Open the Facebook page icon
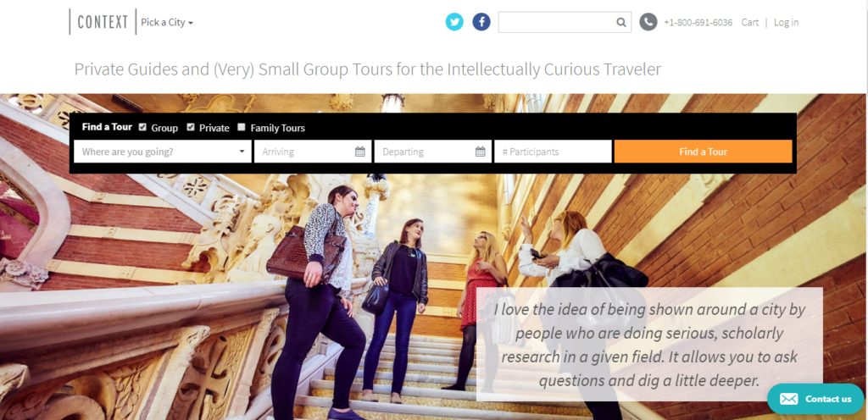This screenshot has height=420, width=868. (481, 22)
